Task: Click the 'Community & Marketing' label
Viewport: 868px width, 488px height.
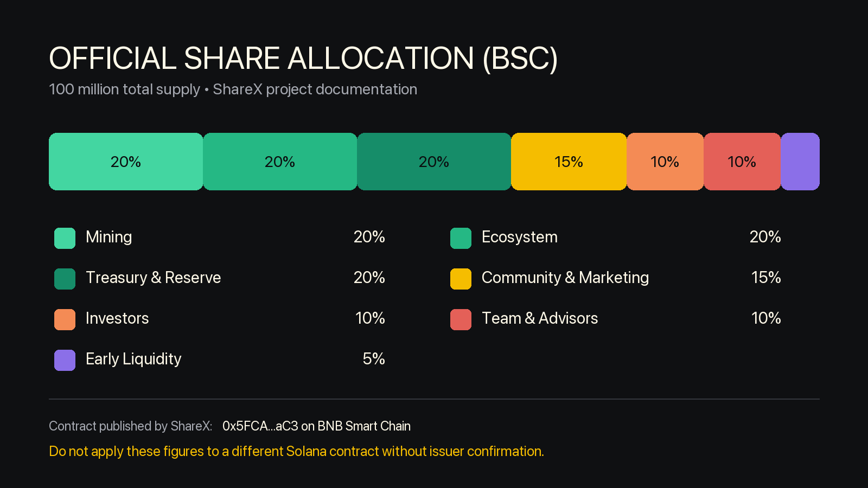Action: 565,278
